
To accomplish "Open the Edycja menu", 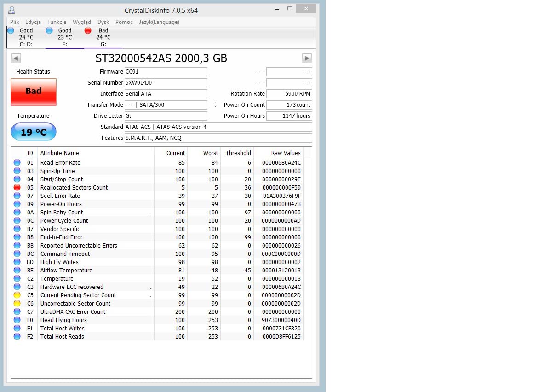I will click(33, 22).
